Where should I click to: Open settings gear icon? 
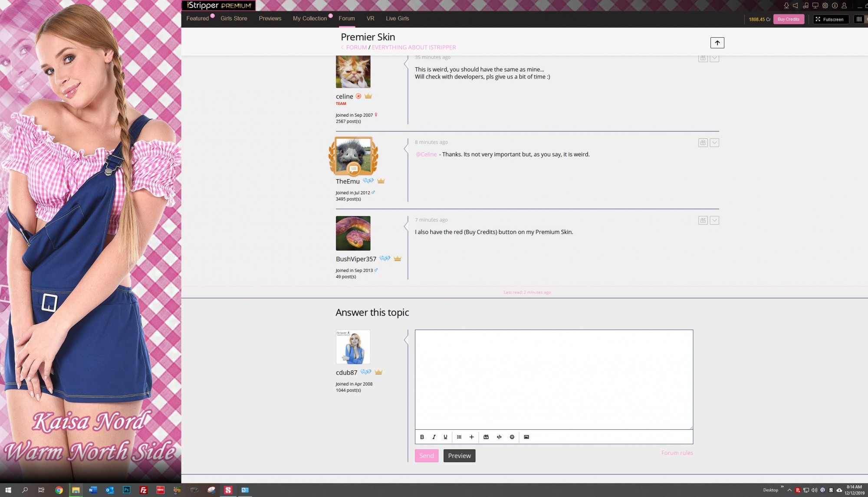(x=825, y=6)
